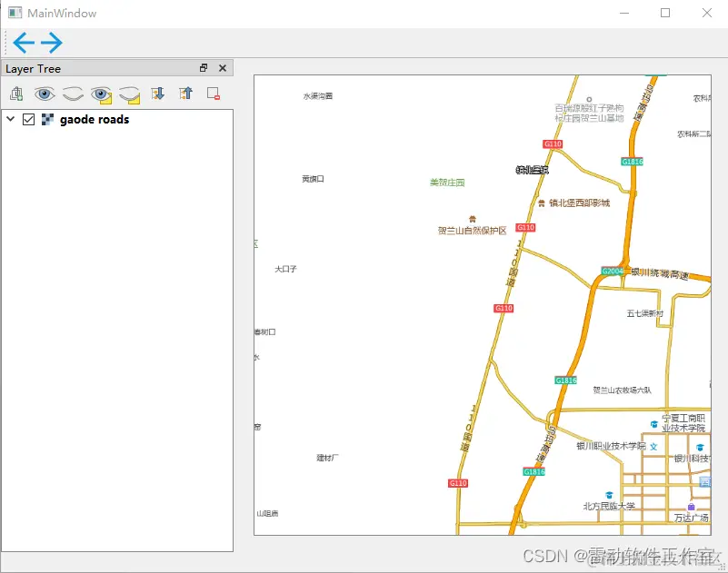Viewport: 728px width, 573px height.
Task: Show selected layers eye icon
Action: pos(101,94)
